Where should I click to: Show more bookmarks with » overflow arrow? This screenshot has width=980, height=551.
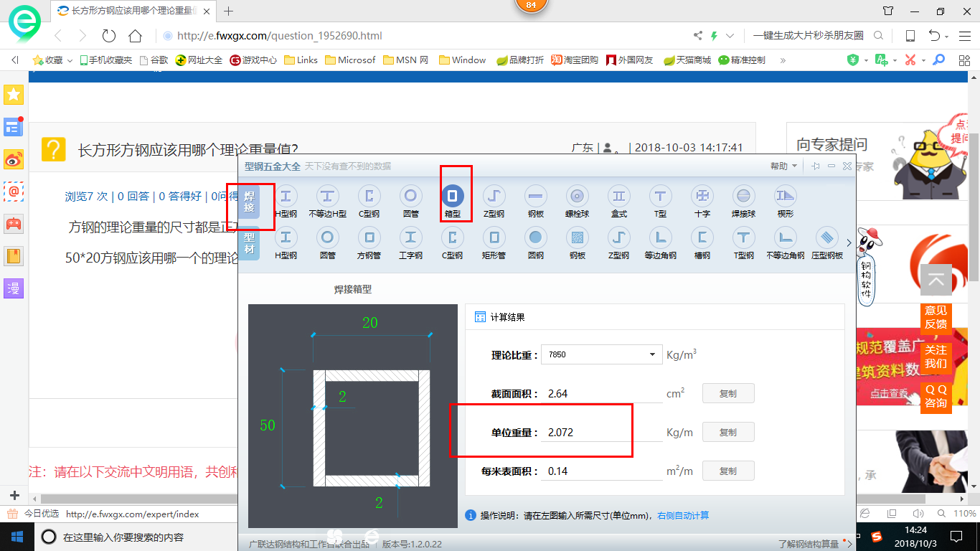(783, 60)
